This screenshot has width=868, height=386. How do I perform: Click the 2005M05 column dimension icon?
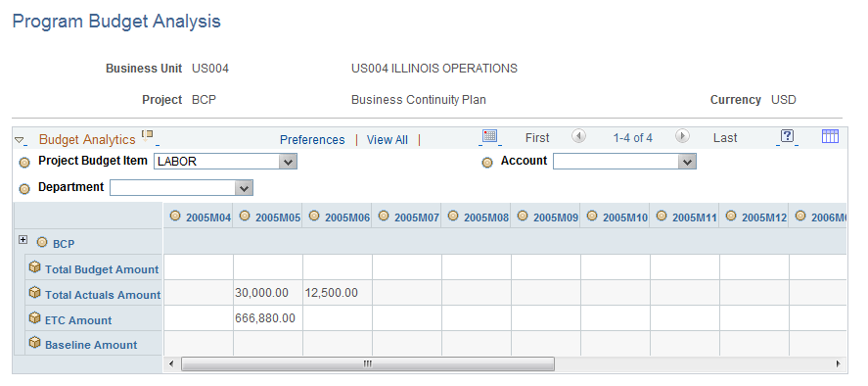point(244,216)
